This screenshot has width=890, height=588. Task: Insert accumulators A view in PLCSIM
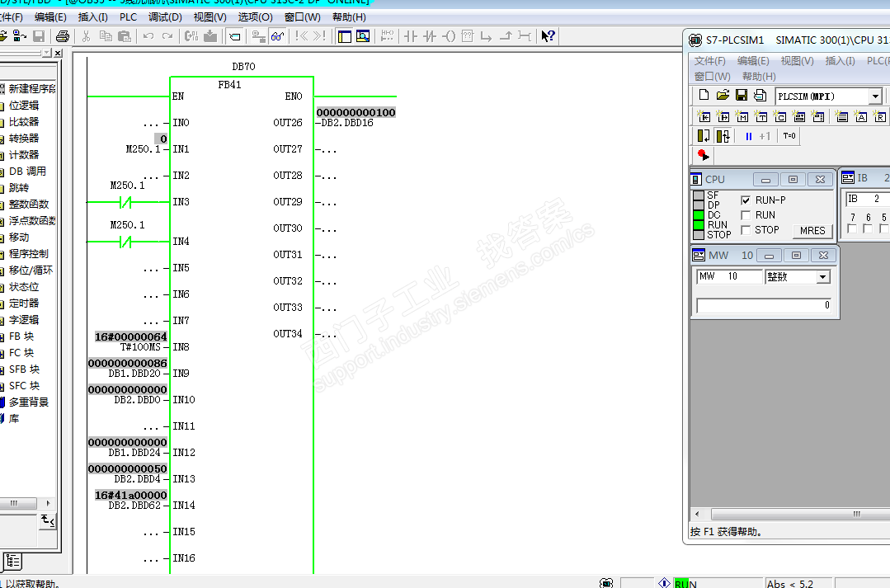click(861, 117)
